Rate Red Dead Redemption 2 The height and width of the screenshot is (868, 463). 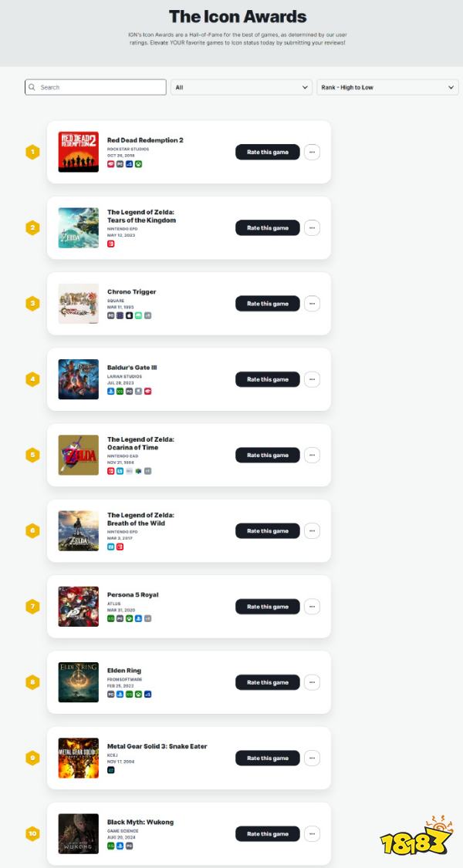[267, 152]
